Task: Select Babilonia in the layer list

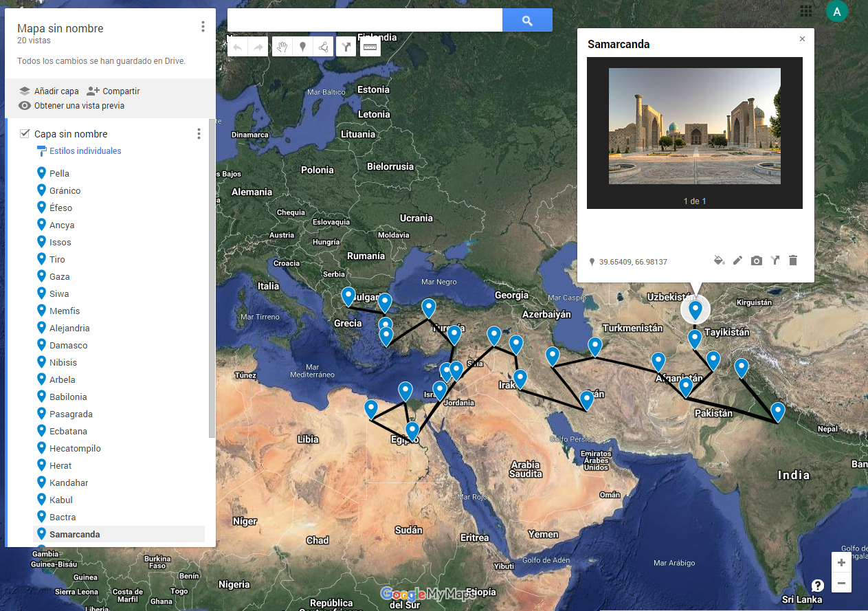Action: pos(68,397)
